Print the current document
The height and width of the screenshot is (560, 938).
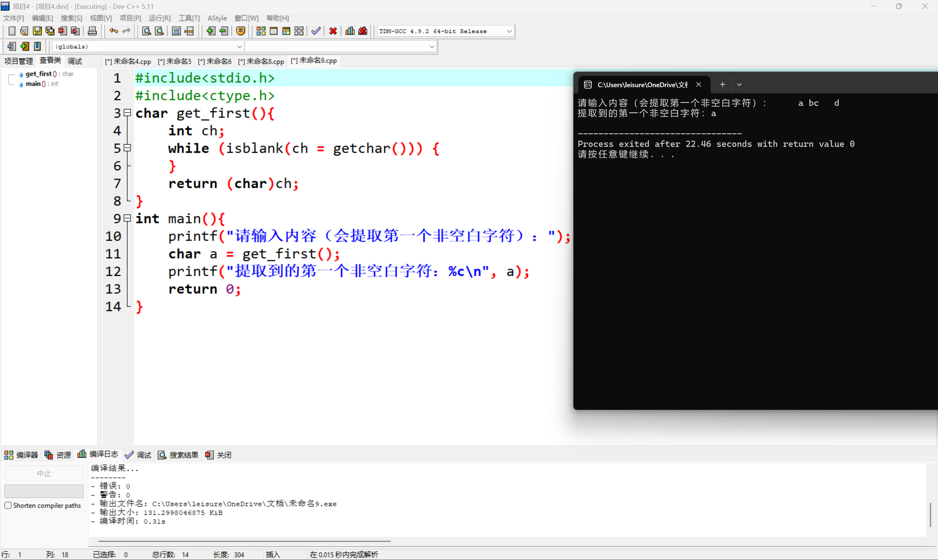tap(92, 31)
